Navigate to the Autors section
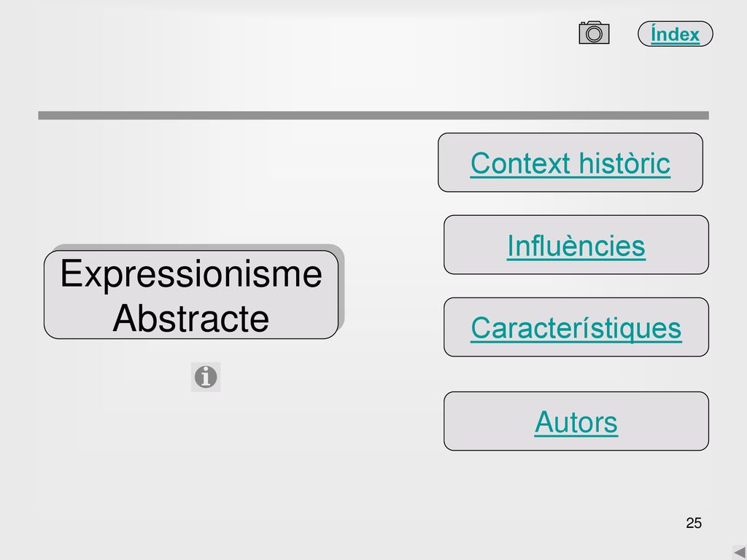This screenshot has width=747, height=560. [x=576, y=422]
